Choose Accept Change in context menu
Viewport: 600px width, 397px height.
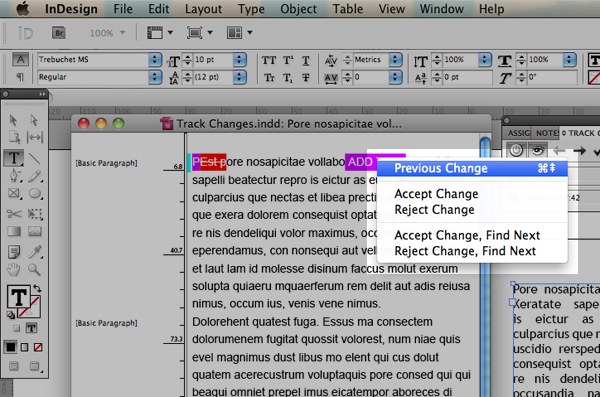tap(472, 194)
